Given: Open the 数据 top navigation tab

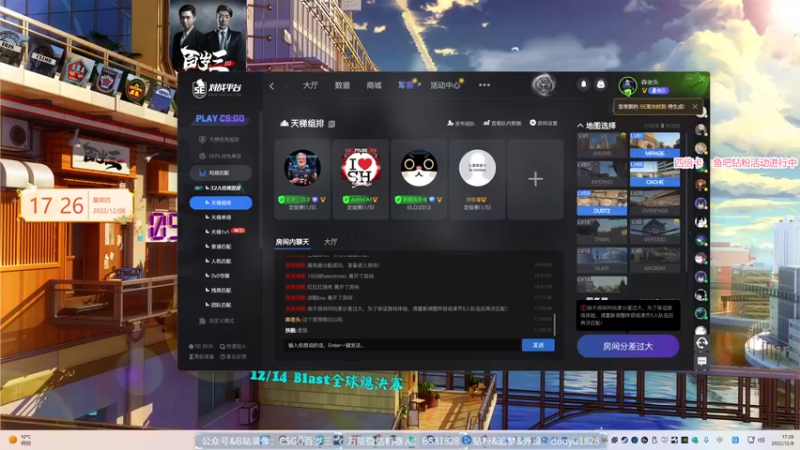Looking at the screenshot, I should point(342,85).
